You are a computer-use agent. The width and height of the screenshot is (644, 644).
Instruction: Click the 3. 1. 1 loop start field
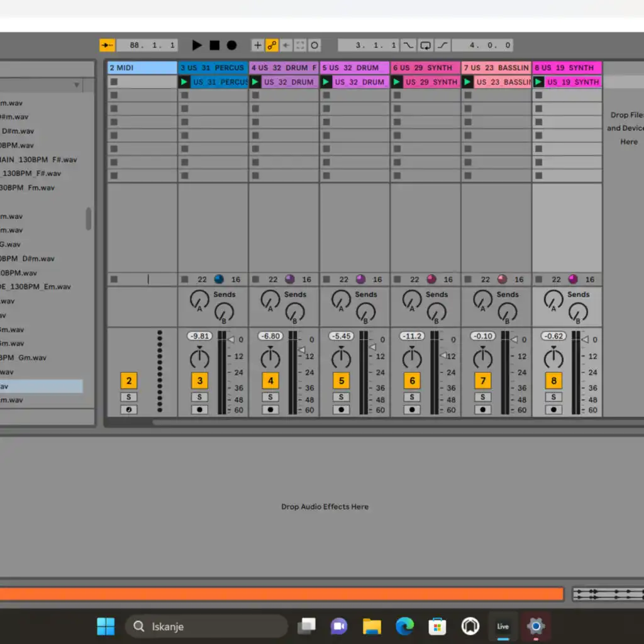click(369, 45)
